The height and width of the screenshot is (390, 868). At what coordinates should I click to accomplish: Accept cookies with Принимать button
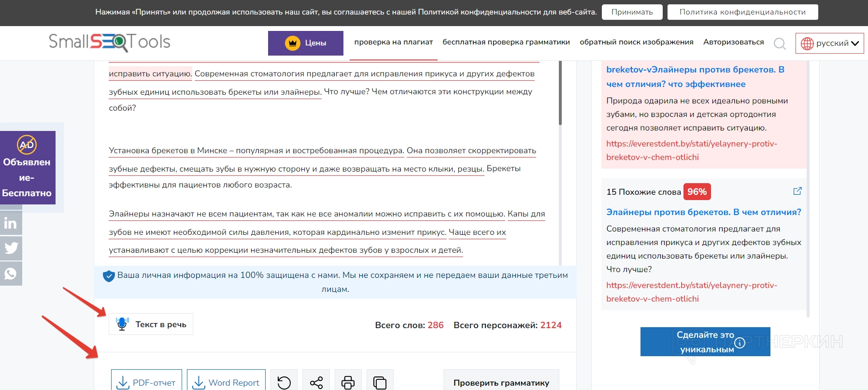632,12
